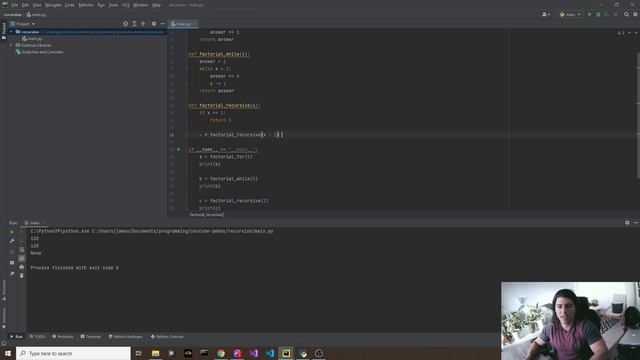Open the View menu
Viewport: 640px width, 360px height.
(37, 5)
